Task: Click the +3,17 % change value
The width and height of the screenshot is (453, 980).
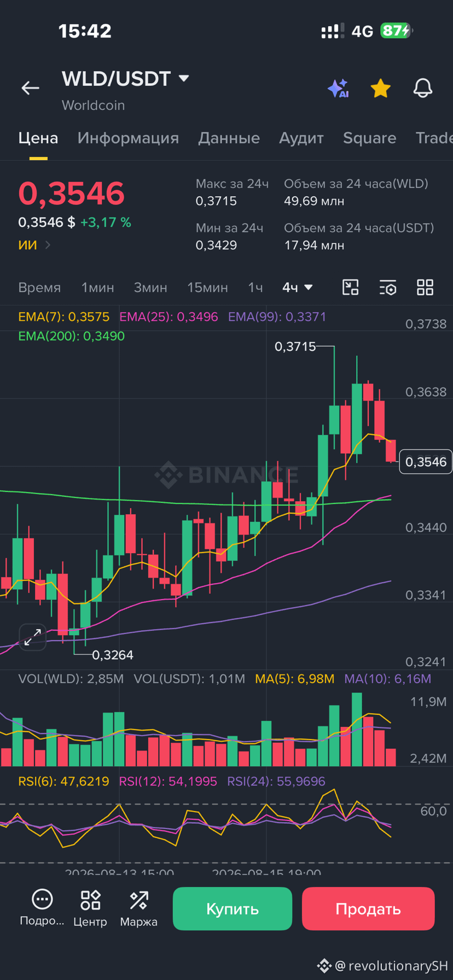Action: click(x=106, y=222)
